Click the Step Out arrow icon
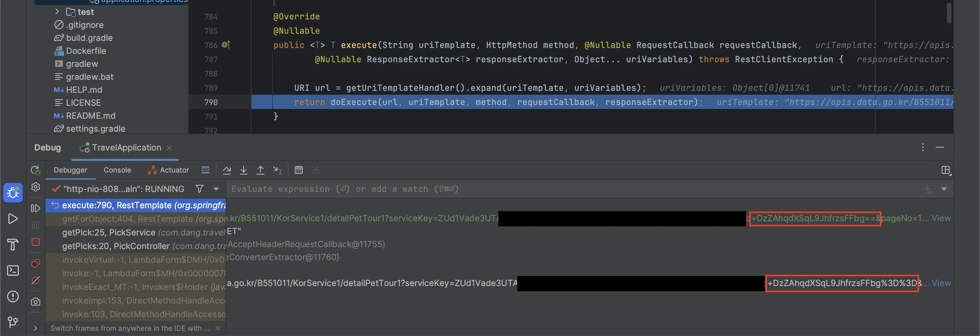 (261, 170)
